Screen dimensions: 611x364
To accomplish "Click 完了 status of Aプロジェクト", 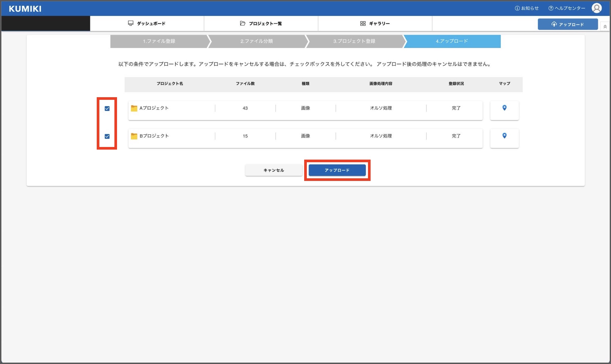I will 456,108.
